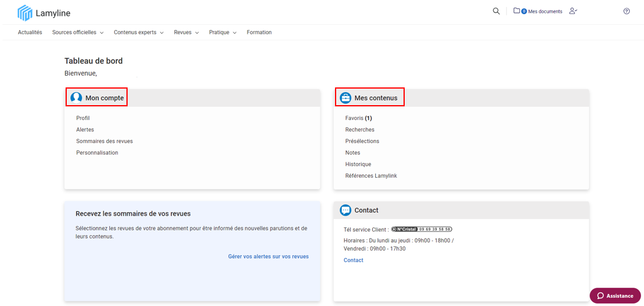Open the Assistance chat button

click(x=615, y=296)
